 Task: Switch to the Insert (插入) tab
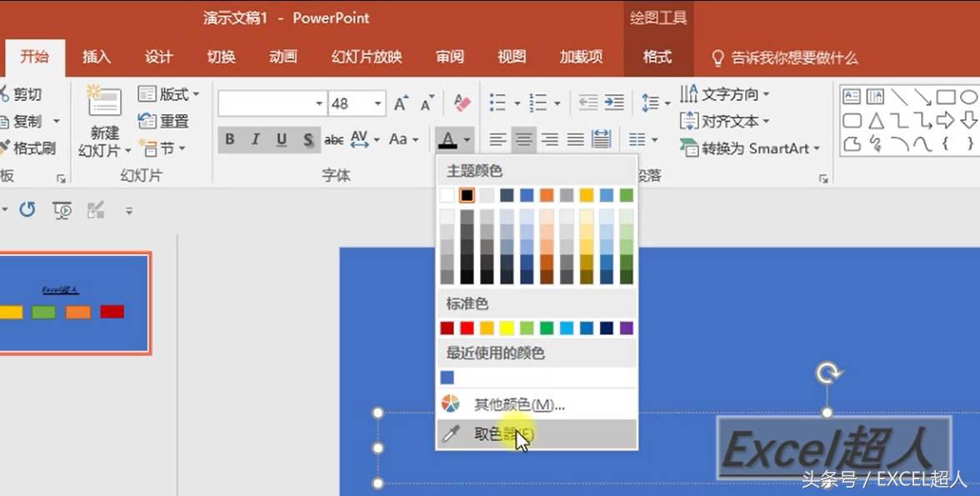(x=97, y=57)
